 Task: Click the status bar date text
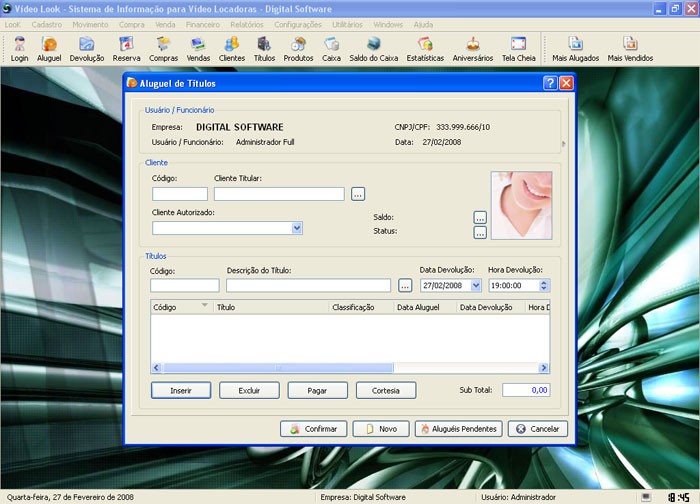point(70,497)
